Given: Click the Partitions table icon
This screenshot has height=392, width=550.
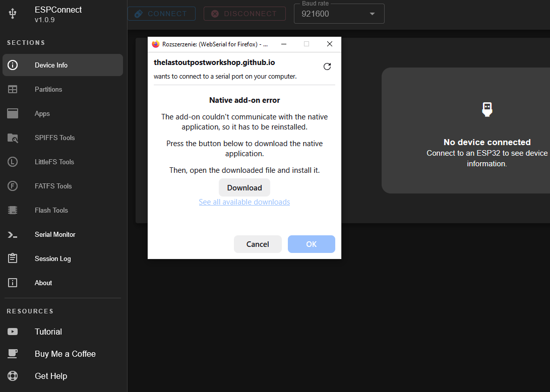Looking at the screenshot, I should click(x=13, y=89).
